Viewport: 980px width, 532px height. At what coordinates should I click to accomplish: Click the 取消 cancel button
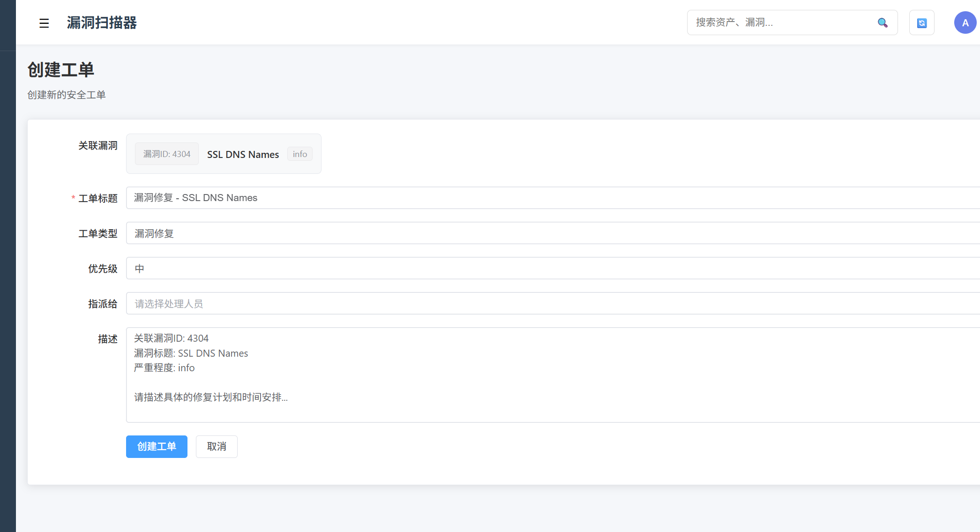click(217, 447)
